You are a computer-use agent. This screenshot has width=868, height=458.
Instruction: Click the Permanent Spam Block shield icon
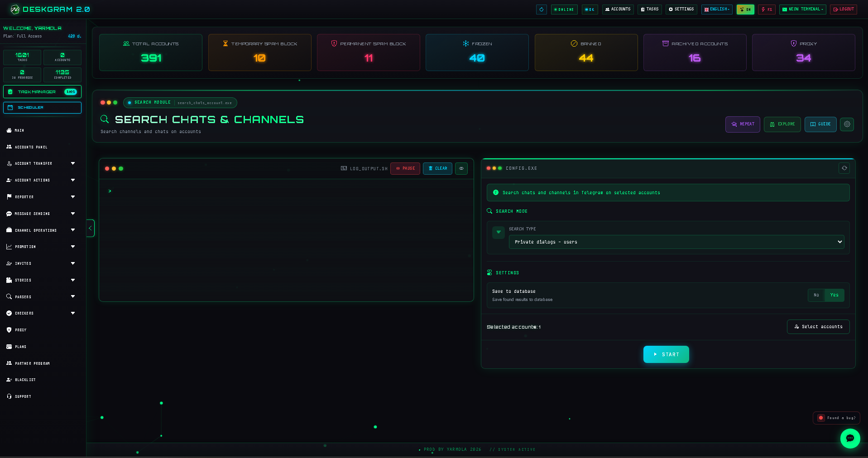point(334,43)
